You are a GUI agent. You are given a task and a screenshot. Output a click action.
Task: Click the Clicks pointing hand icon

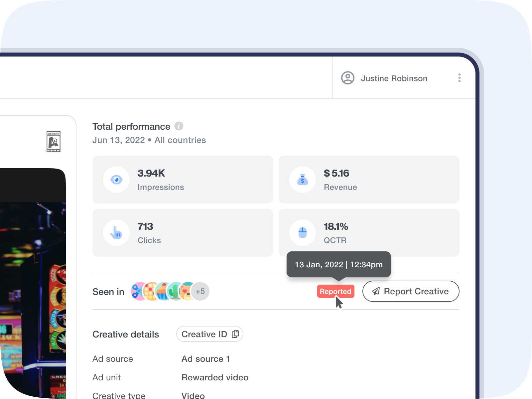[x=116, y=233]
